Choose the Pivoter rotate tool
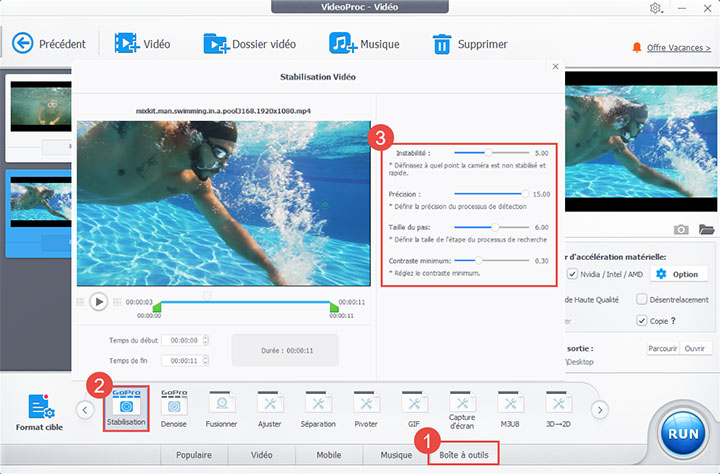The image size is (720, 474). 366,408
